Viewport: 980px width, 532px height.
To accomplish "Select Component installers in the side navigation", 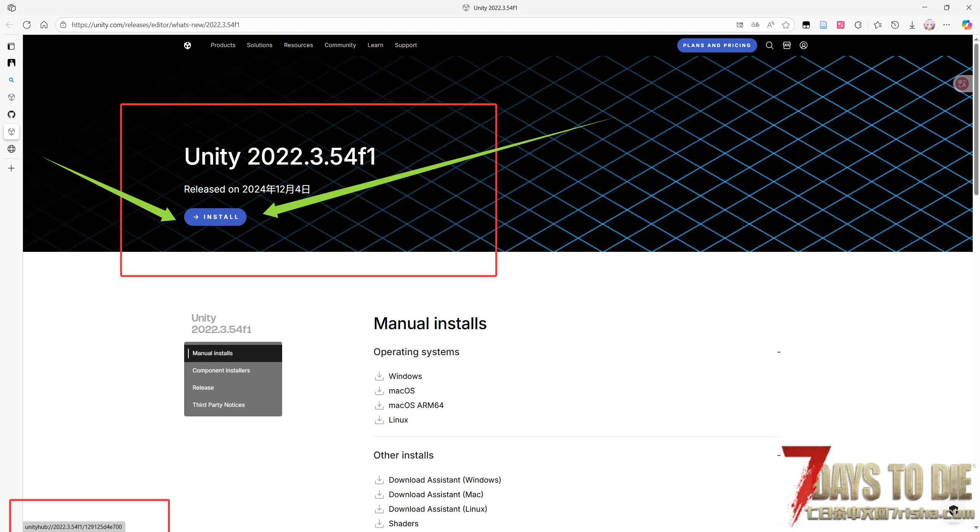I will [233, 370].
